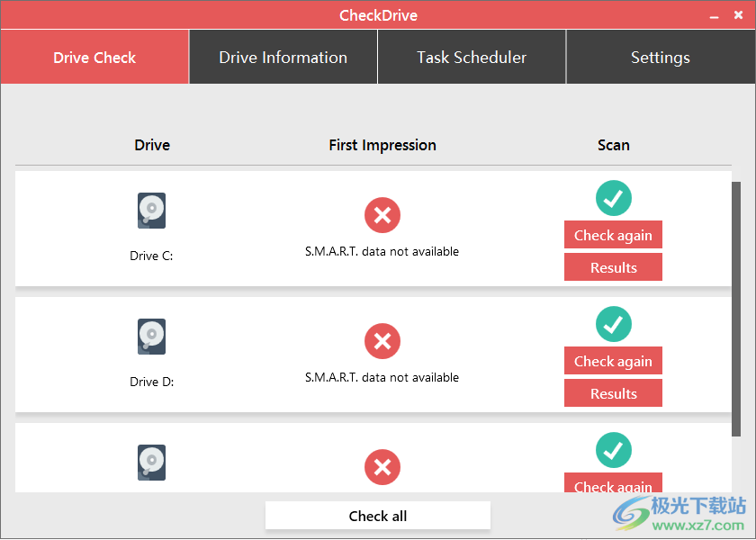Click the 'First Impression' column header

tap(382, 145)
